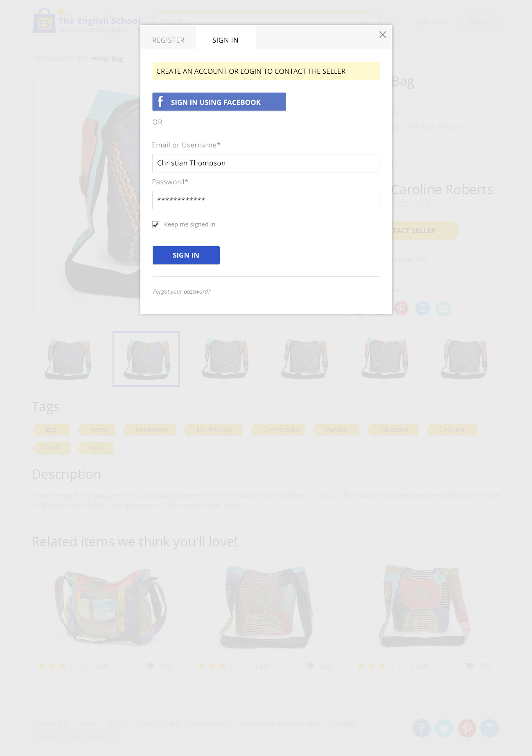Viewport: 532px width, 756px height.
Task: Click the Email or Username field
Action: 266,163
